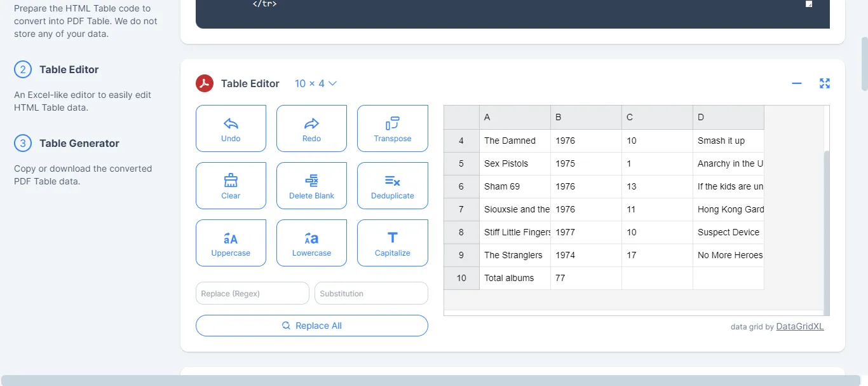Expand the Table Editor to fullscreen

point(824,83)
